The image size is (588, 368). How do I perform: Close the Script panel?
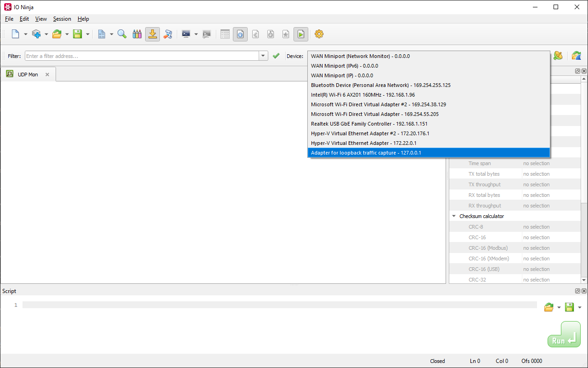click(x=584, y=291)
